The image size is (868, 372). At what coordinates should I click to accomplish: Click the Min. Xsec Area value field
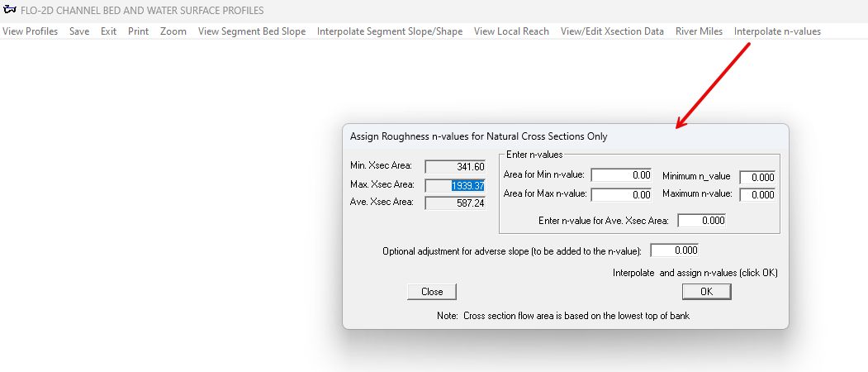pyautogui.click(x=456, y=167)
